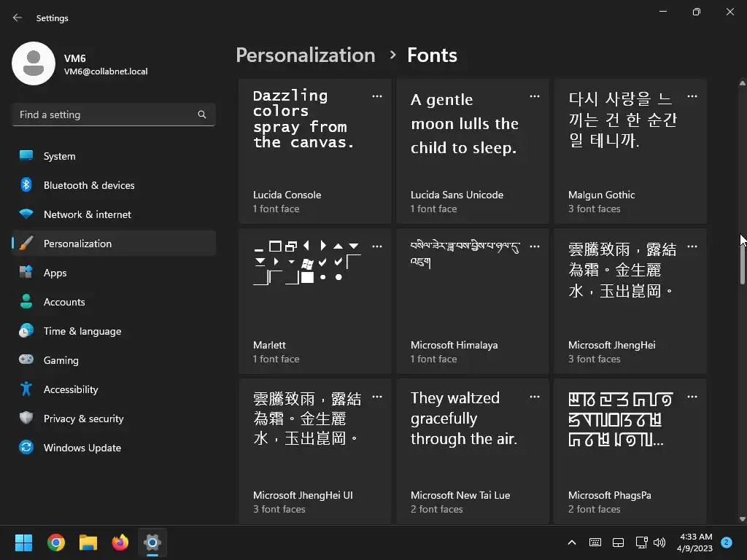
Task: Select the Network wifi icon
Action: click(26, 214)
